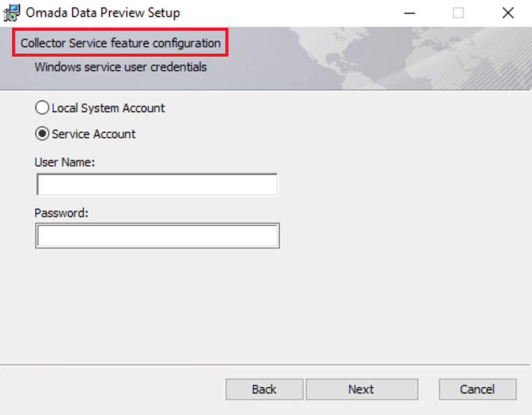Click 'Windows service user credentials' subtitle
The height and width of the screenshot is (415, 532).
pyautogui.click(x=120, y=67)
